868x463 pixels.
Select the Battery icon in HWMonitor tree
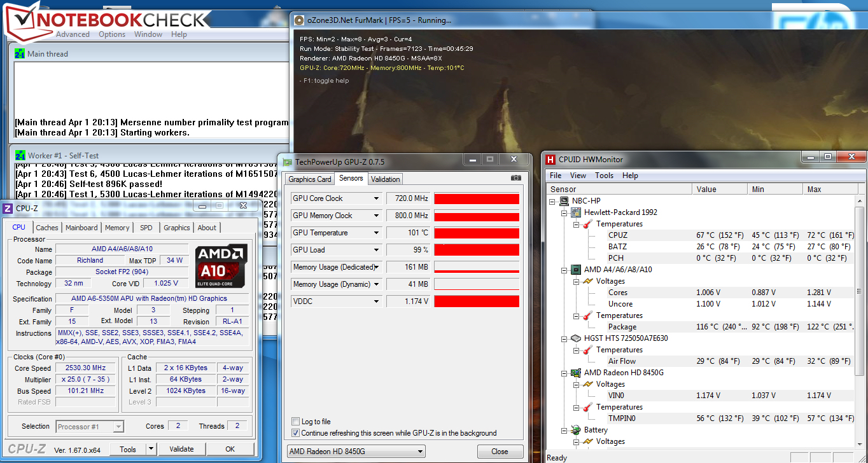coord(575,430)
